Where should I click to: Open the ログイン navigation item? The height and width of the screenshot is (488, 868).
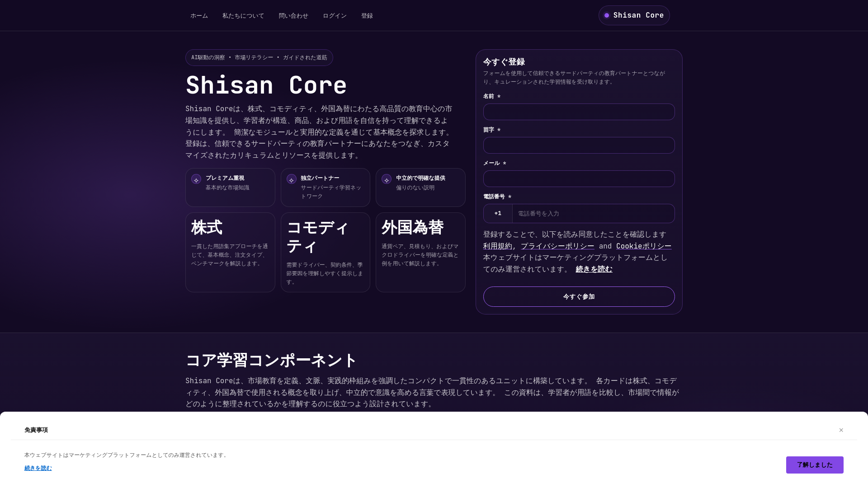click(x=335, y=16)
